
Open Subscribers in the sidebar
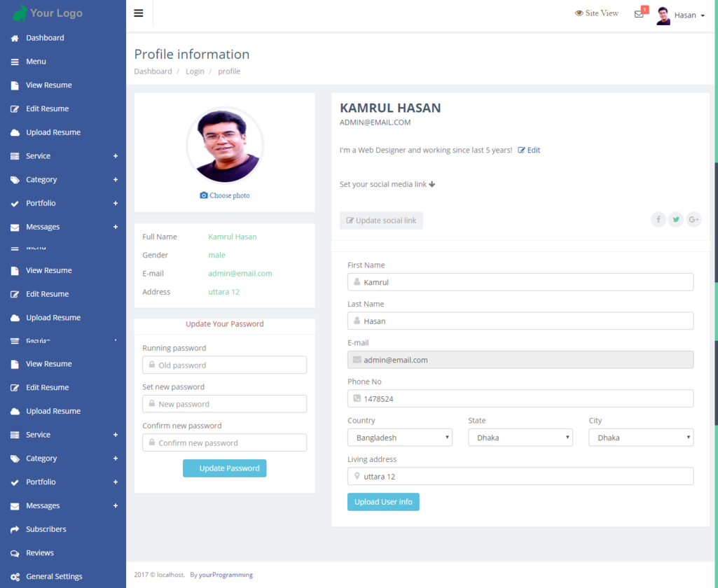(46, 529)
